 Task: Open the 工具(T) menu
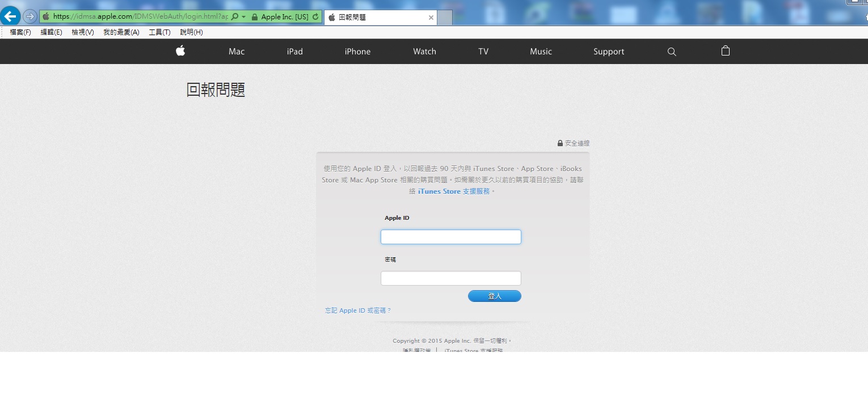coord(159,32)
